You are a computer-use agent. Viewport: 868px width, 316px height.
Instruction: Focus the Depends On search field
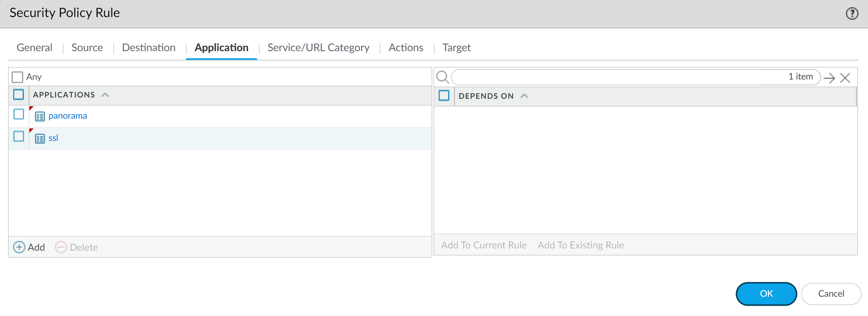point(617,77)
